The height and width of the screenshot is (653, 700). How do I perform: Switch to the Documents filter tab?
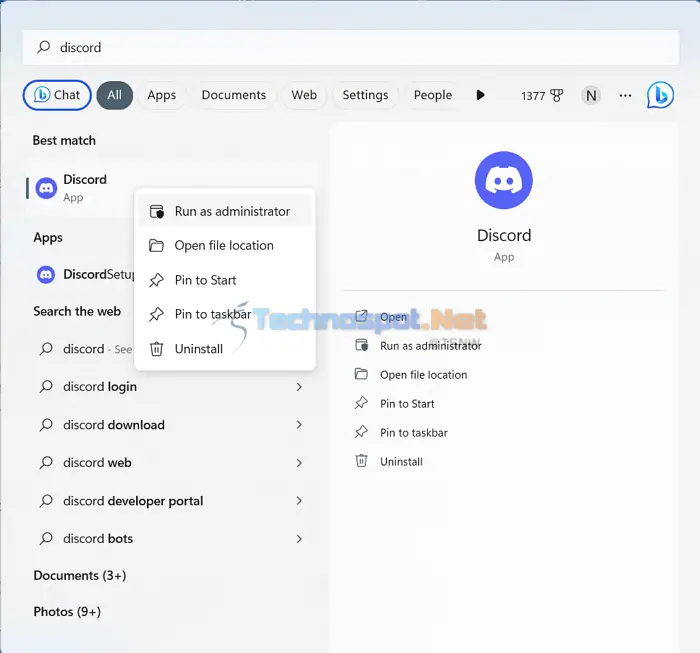(233, 95)
